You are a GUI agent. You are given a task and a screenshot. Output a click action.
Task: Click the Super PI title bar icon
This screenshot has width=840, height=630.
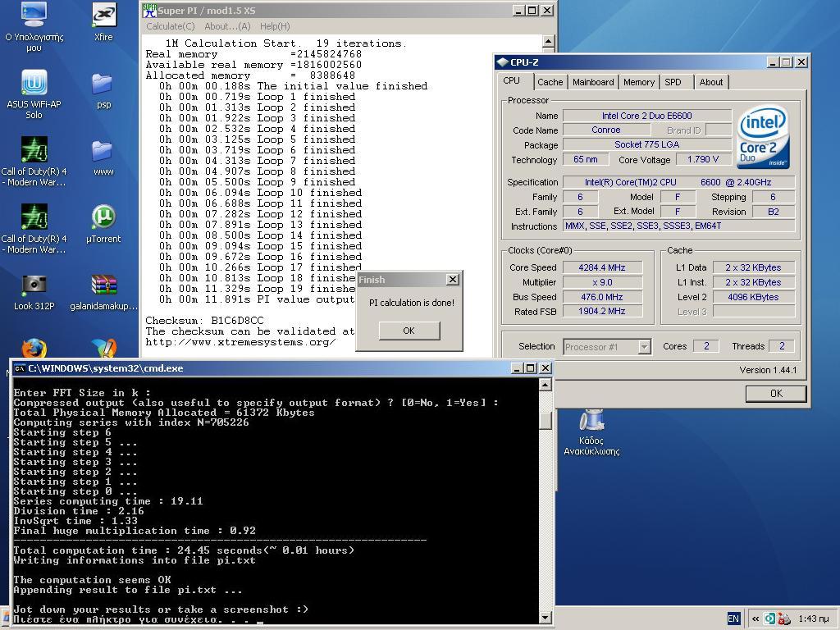[x=149, y=10]
